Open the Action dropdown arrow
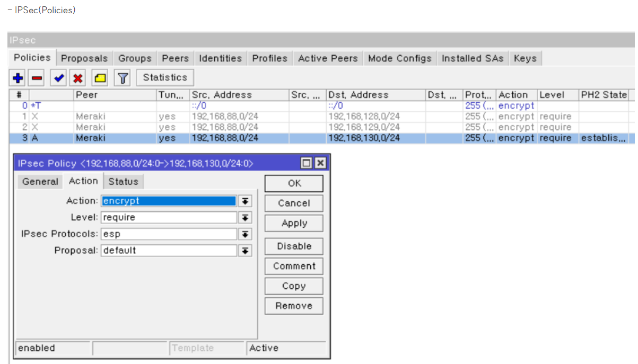The image size is (638, 364). [244, 201]
